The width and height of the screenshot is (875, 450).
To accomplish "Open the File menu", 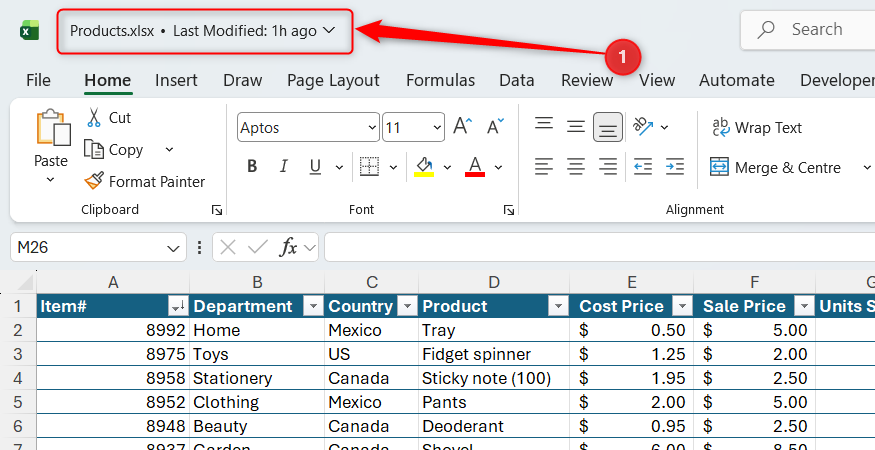I will pos(38,80).
